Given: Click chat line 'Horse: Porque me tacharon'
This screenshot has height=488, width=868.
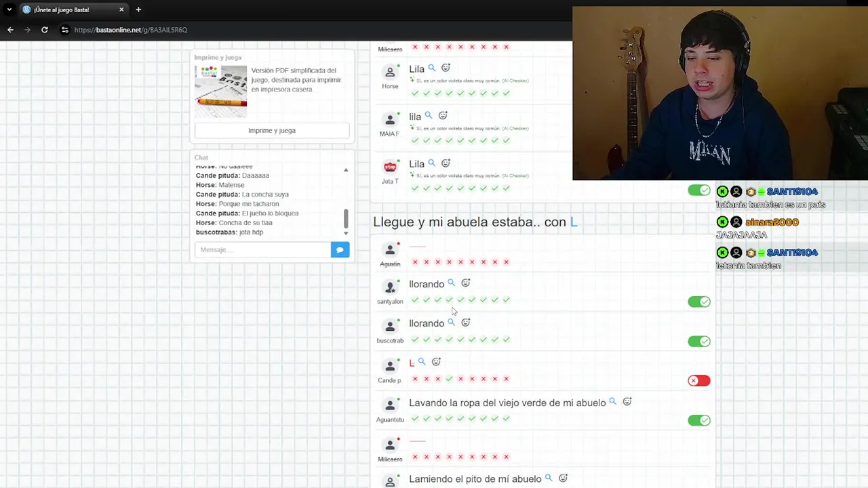Looking at the screenshot, I should (x=237, y=204).
